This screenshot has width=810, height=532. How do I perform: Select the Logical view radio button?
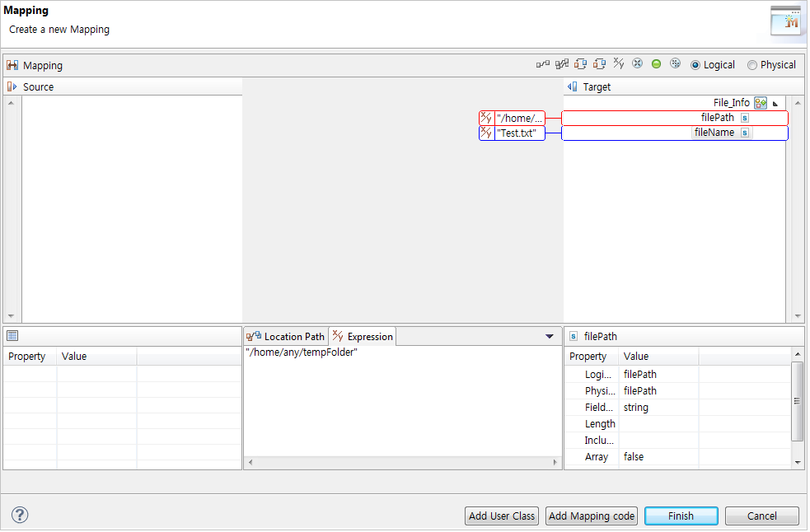[694, 64]
